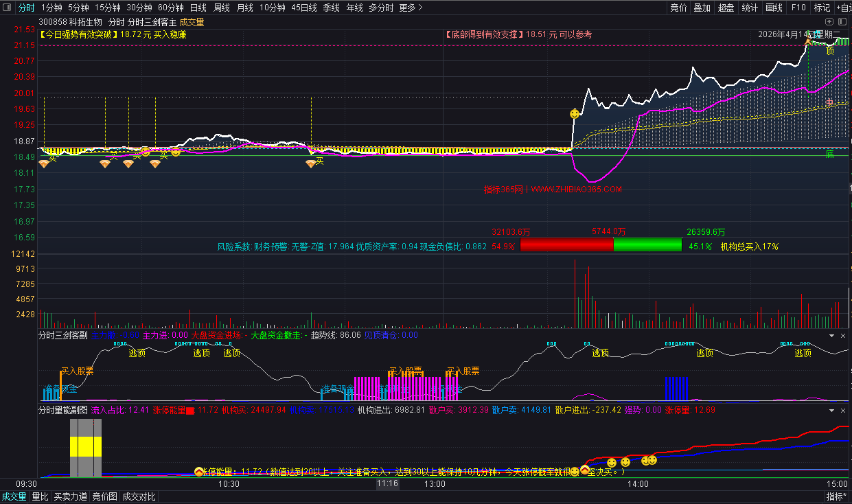Click the 竞价 button
The image size is (852, 504).
coord(678,8)
